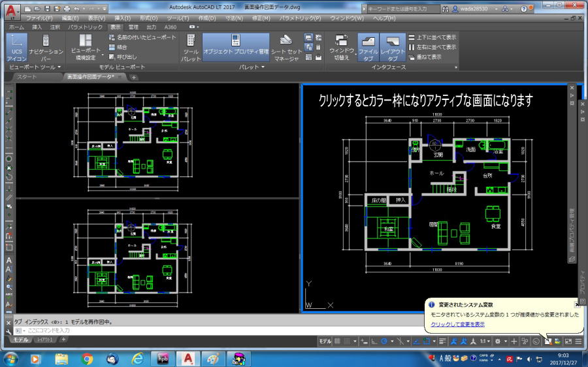The height and width of the screenshot is (367, 588).
Task: Click the wrench icon beside command line
Action: pos(9,332)
